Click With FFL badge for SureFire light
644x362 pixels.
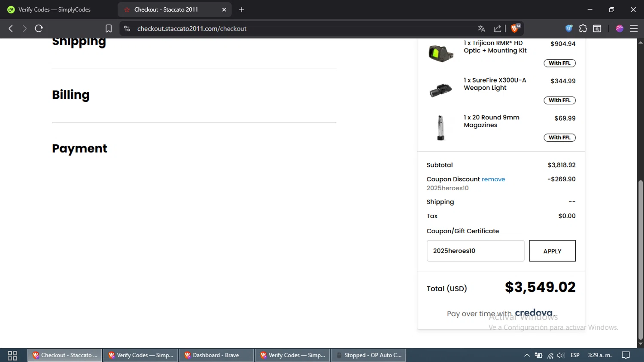tap(559, 100)
